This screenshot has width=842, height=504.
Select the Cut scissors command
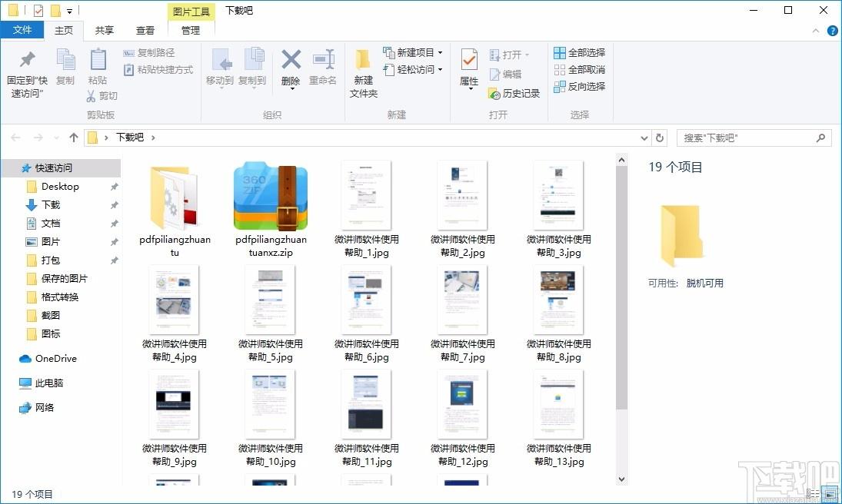[x=102, y=95]
